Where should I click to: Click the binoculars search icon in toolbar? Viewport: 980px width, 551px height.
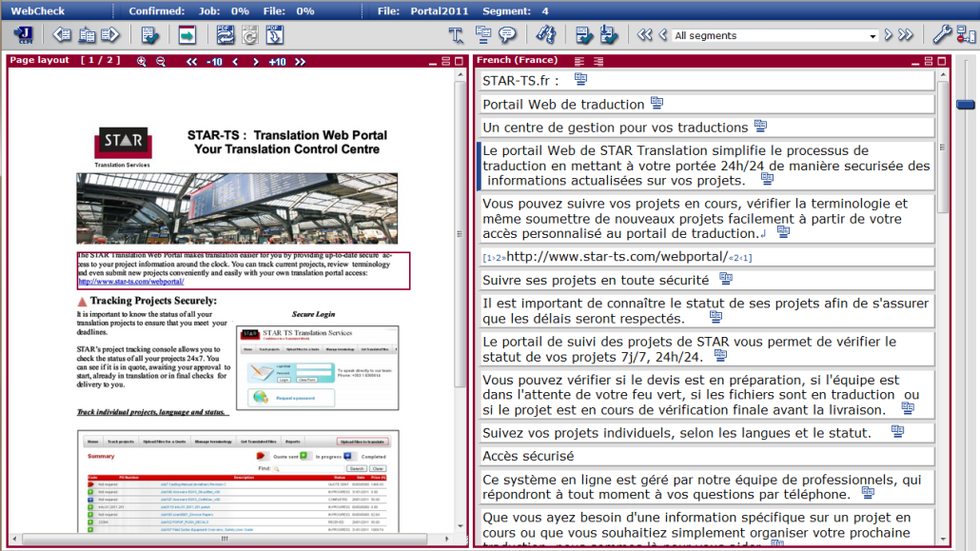[x=545, y=35]
